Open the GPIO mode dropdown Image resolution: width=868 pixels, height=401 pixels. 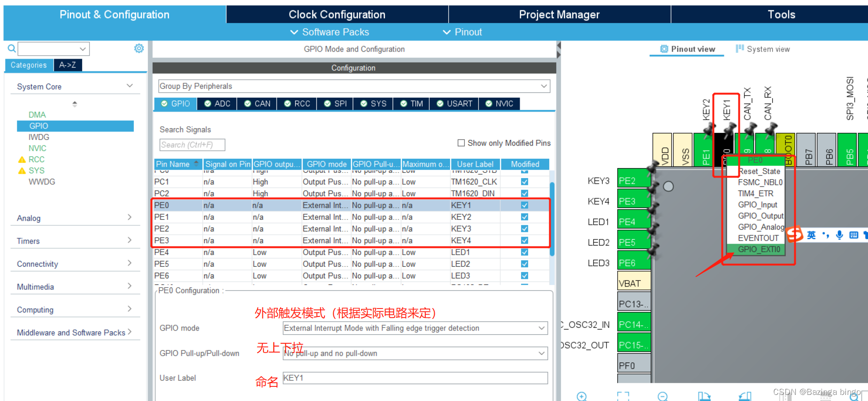click(x=415, y=328)
